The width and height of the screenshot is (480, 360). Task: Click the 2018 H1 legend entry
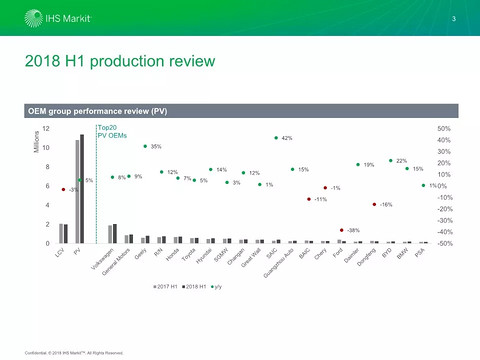[194, 287]
